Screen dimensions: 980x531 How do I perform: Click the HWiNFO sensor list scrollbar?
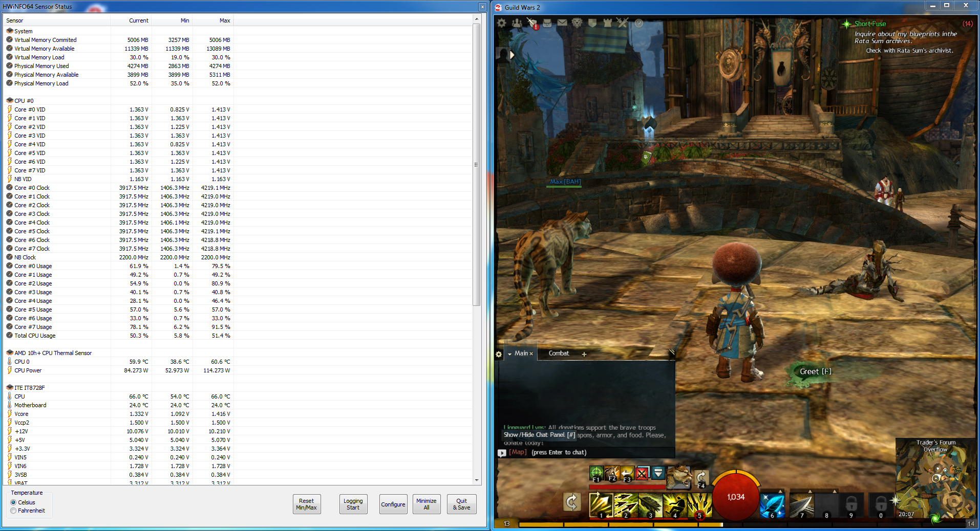(477, 165)
